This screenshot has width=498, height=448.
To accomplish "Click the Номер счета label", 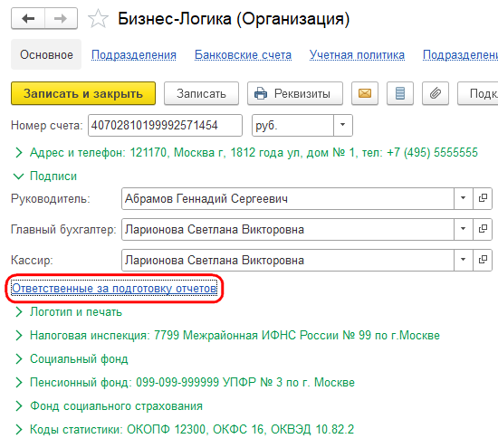I will (47, 126).
